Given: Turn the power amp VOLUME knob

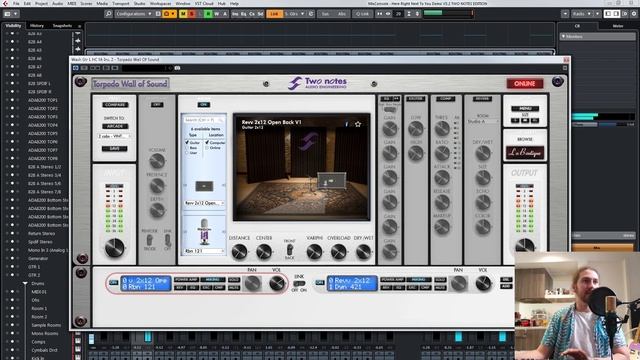Looking at the screenshot, I should (x=157, y=162).
